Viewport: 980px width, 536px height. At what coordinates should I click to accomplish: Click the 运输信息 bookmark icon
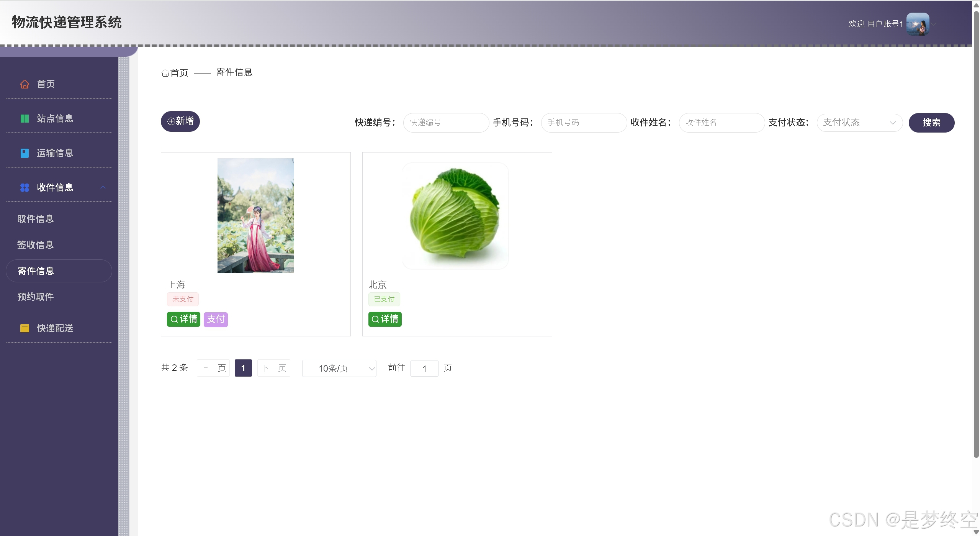pos(25,153)
